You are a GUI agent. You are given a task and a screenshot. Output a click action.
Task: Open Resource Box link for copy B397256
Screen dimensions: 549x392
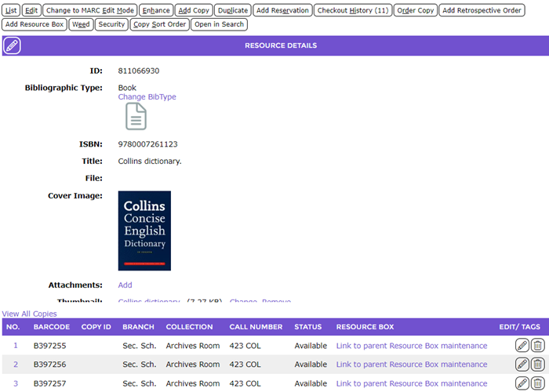coord(412,365)
